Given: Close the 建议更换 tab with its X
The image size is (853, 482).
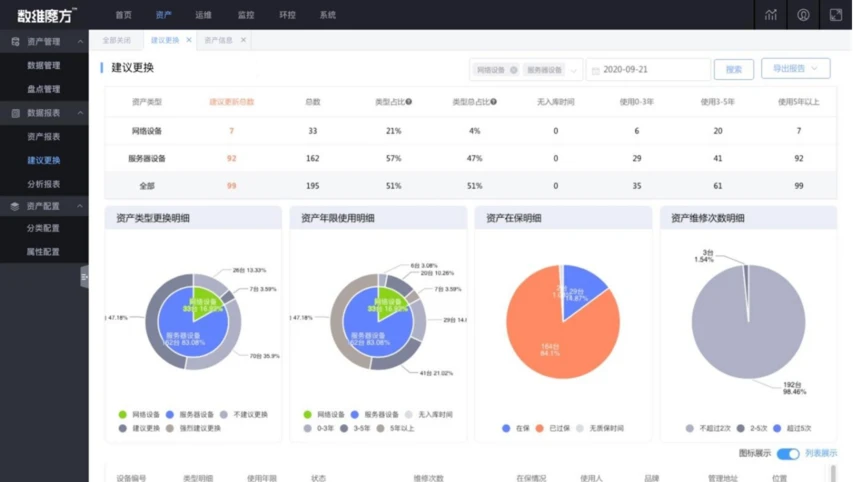Looking at the screenshot, I should click(x=189, y=40).
